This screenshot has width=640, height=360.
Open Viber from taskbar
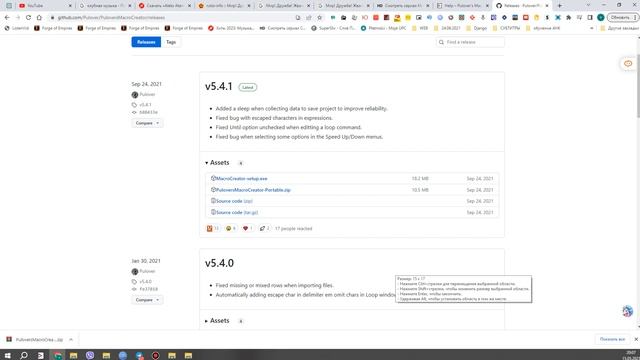click(x=90, y=356)
